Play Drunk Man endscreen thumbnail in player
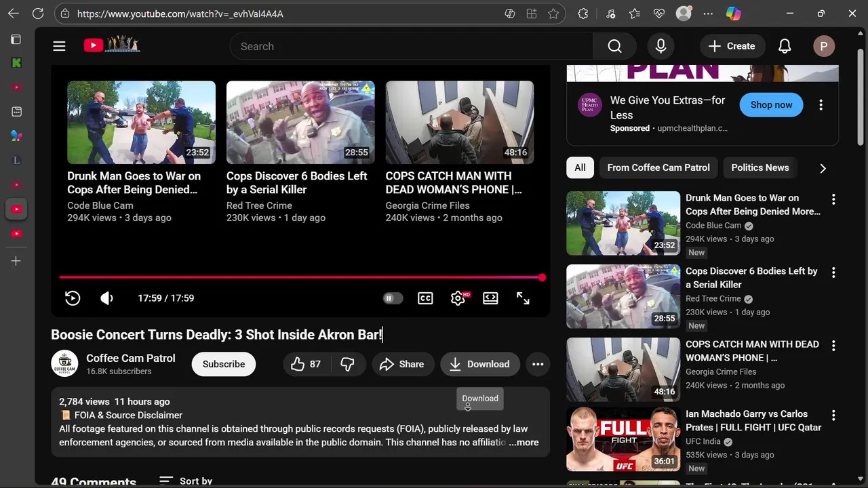 point(141,123)
